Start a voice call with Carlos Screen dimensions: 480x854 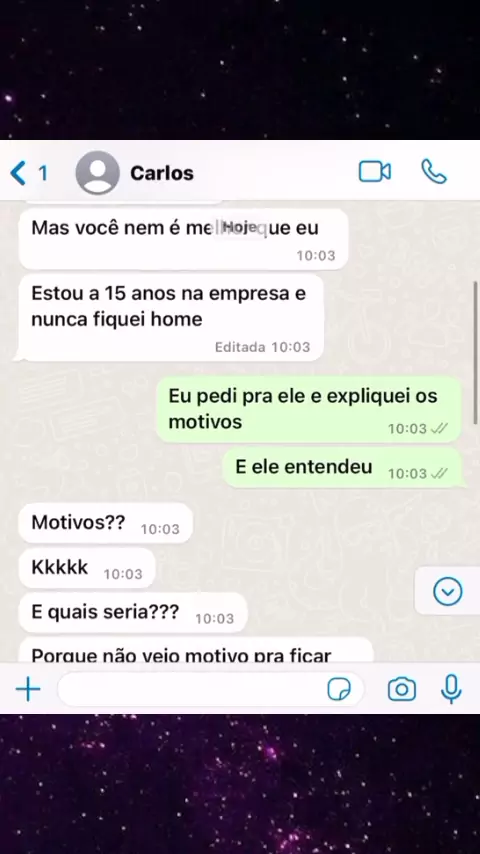(434, 172)
